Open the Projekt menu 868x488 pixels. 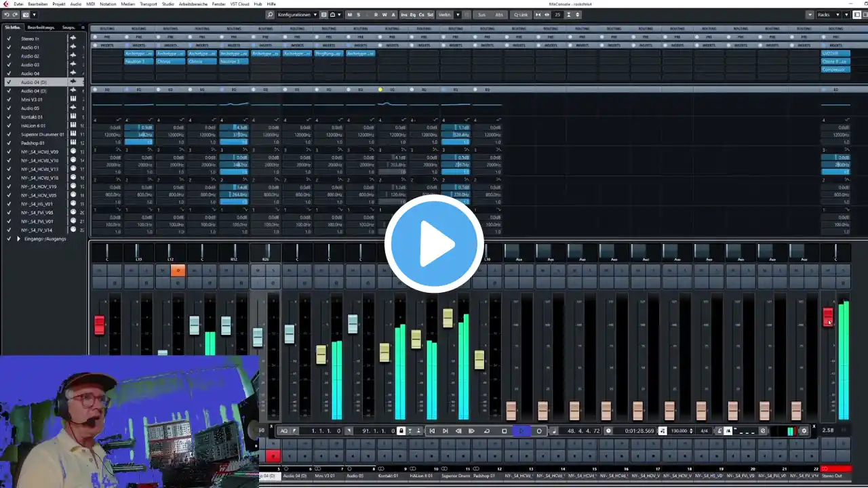pos(59,4)
